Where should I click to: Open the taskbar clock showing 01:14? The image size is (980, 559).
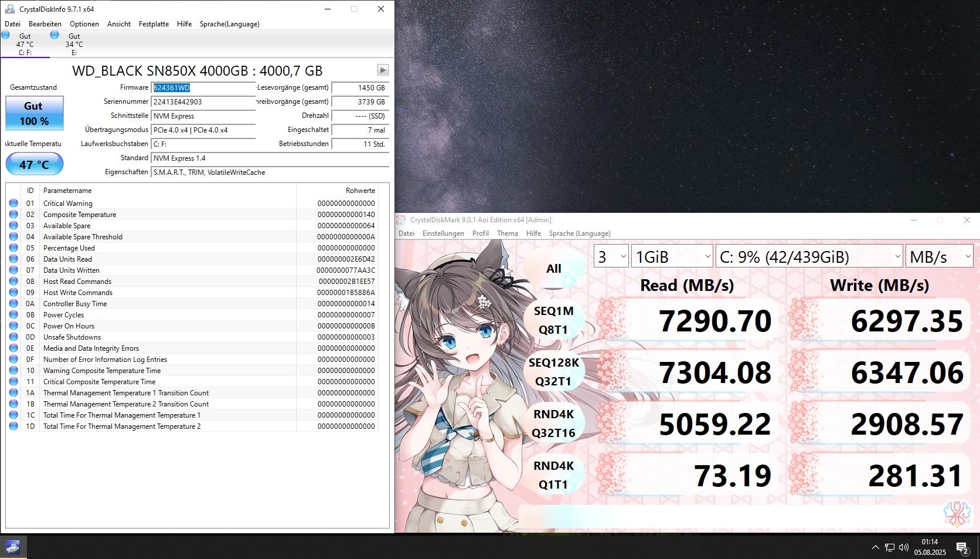coord(930,547)
